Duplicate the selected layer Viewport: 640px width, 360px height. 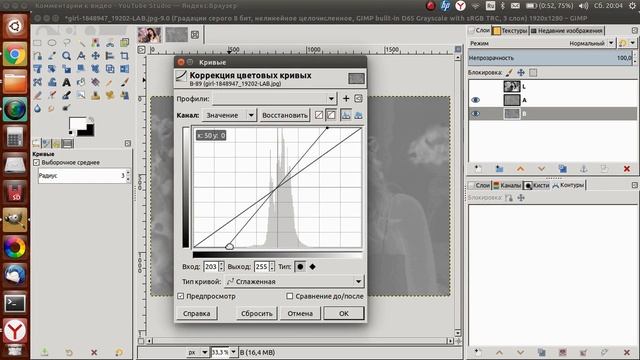pyautogui.click(x=562, y=169)
